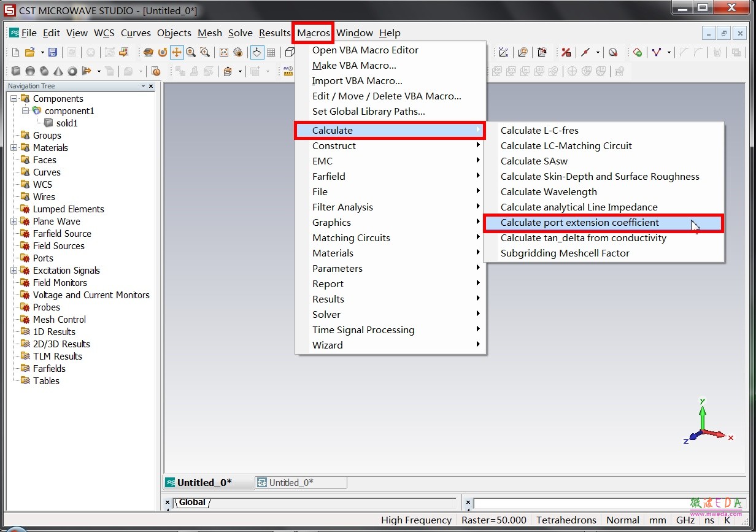Select solid1 in the Navigation Tree

coord(67,123)
